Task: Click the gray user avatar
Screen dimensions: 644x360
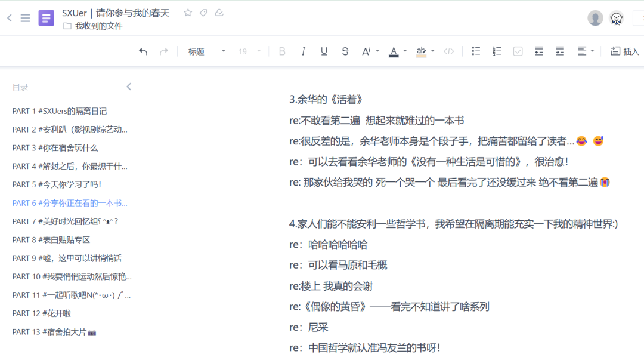Action: [x=595, y=18]
